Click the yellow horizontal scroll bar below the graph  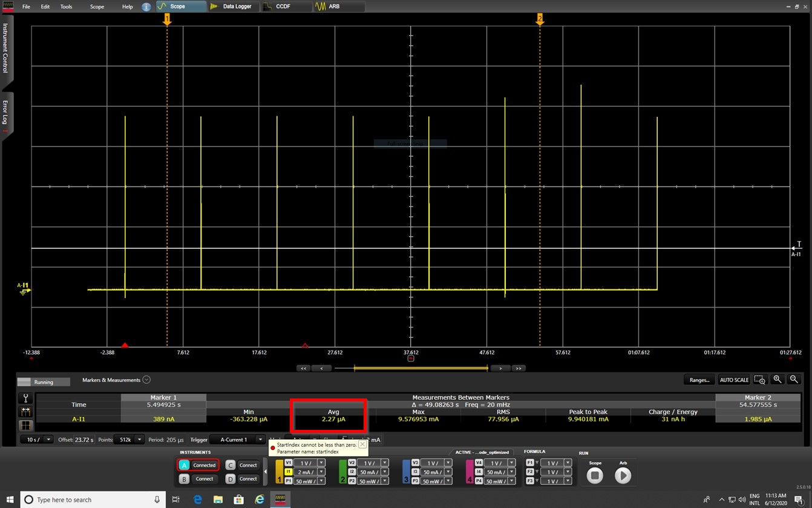421,368
